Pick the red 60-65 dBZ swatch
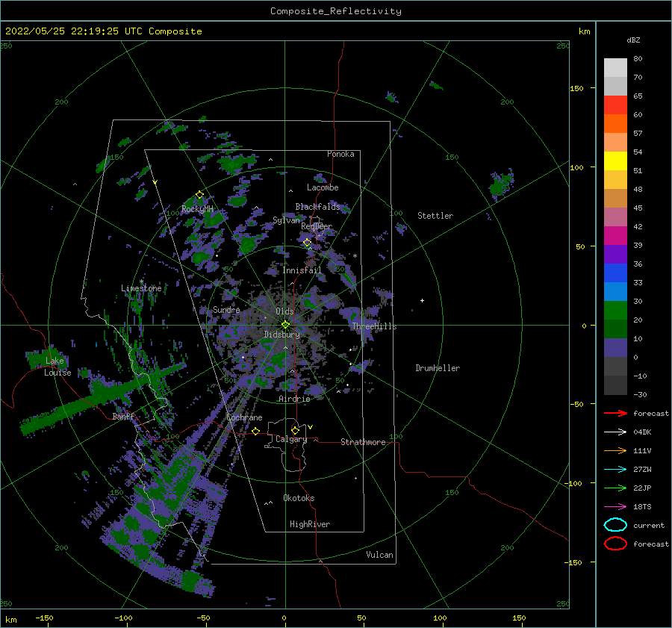 [x=615, y=105]
